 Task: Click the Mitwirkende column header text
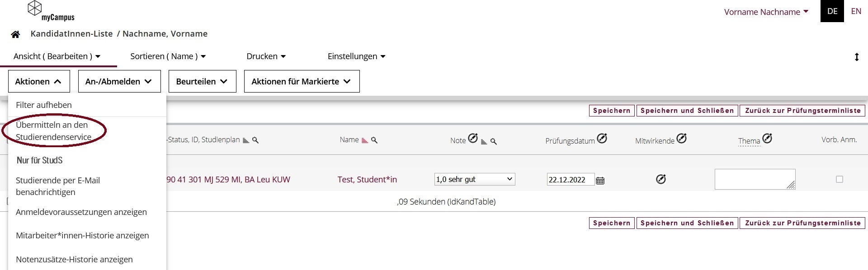point(655,141)
